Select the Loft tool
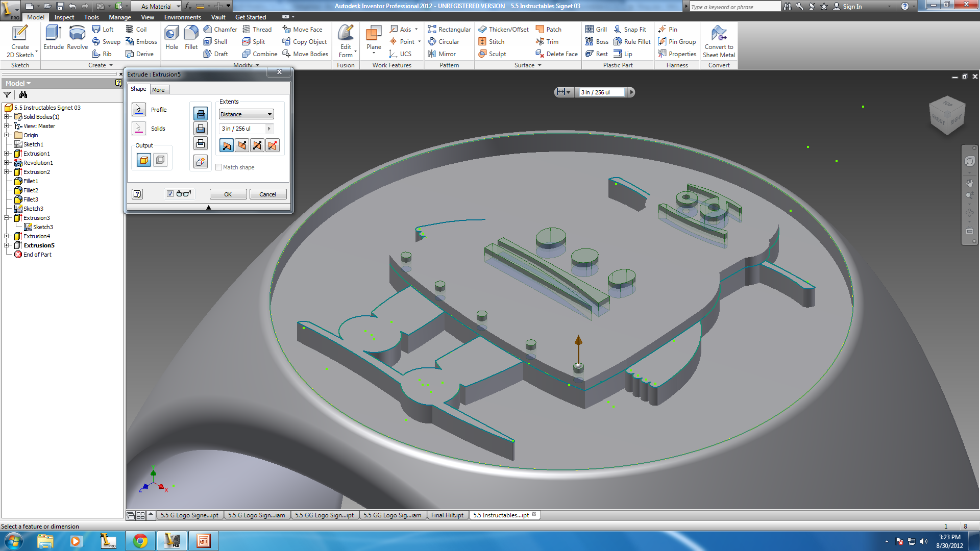This screenshot has height=551, width=980. tap(103, 30)
